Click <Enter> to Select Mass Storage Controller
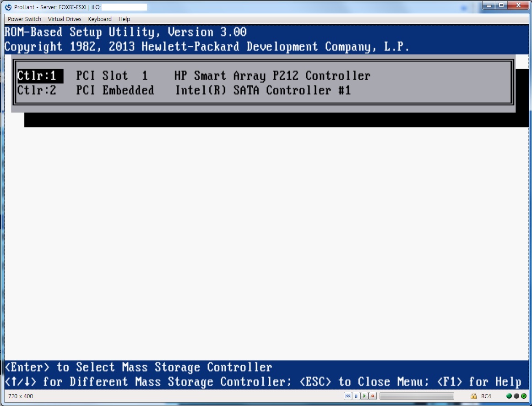 click(x=138, y=368)
